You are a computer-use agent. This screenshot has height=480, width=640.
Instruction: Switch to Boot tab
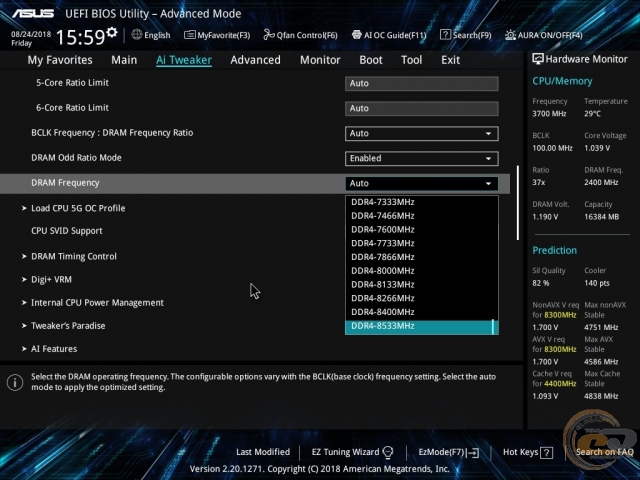tap(371, 60)
